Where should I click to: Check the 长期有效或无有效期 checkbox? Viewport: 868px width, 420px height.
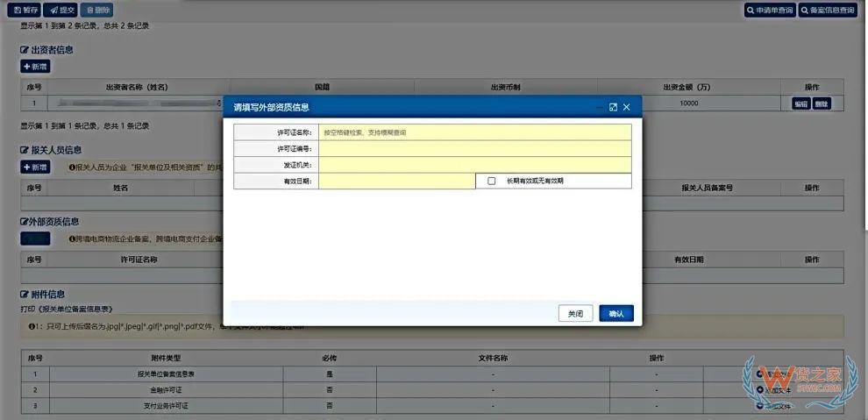[491, 182]
